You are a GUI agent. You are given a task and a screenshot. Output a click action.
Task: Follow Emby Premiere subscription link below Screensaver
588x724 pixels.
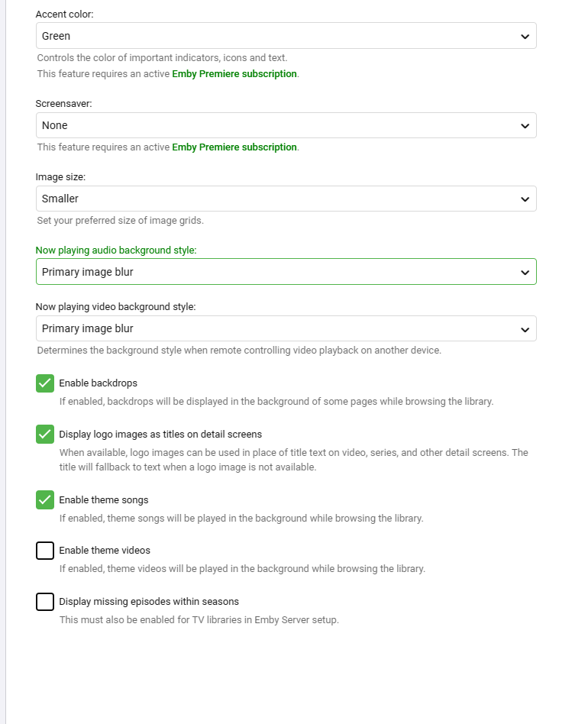tap(234, 147)
